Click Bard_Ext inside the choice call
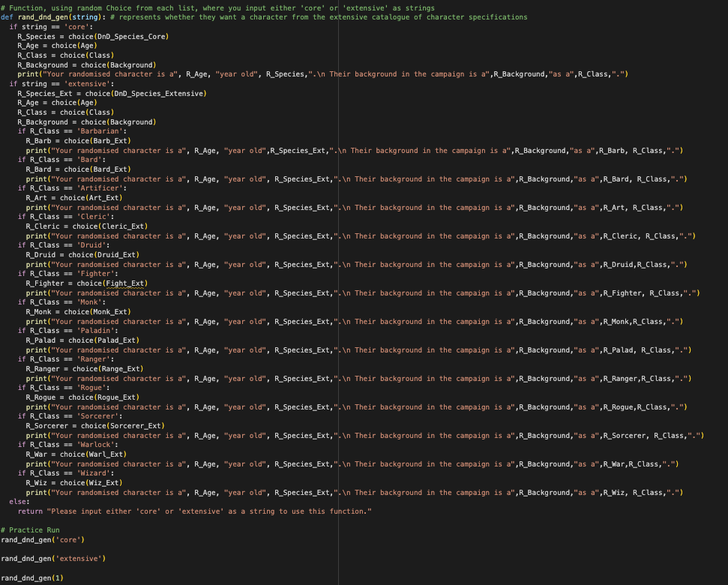 point(110,169)
